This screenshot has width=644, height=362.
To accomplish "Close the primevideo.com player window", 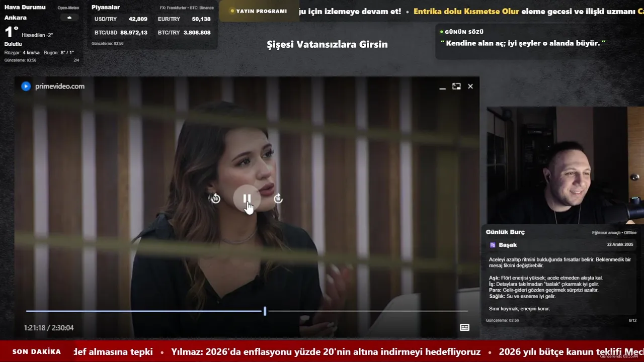I will pyautogui.click(x=470, y=86).
